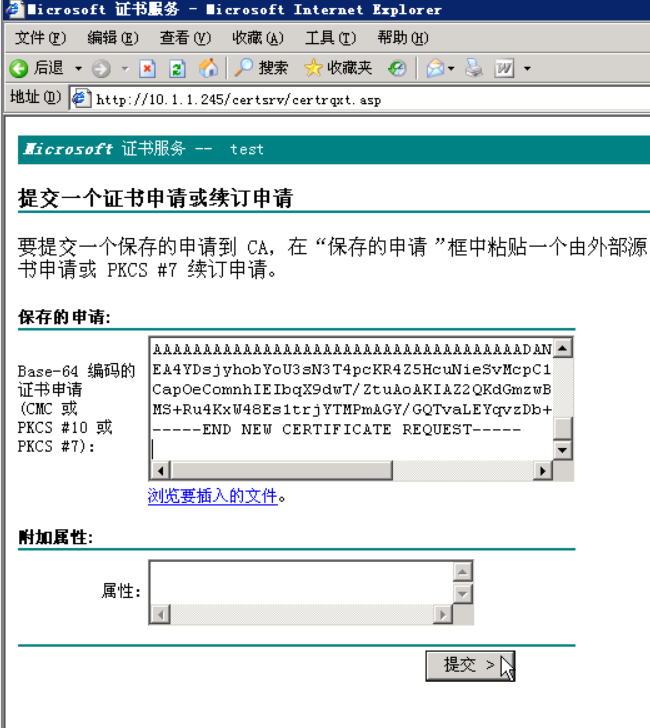Click the red X Stop icon
650x728 pixels.
pos(147,69)
